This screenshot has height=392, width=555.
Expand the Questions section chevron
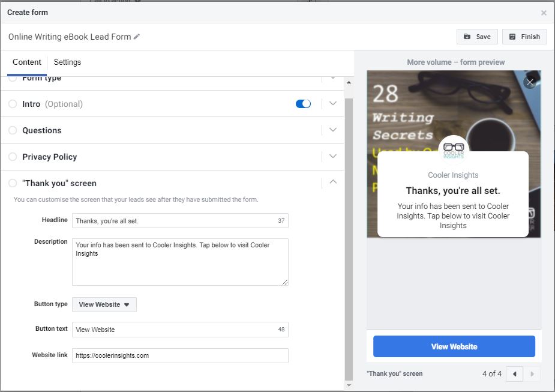click(x=333, y=130)
